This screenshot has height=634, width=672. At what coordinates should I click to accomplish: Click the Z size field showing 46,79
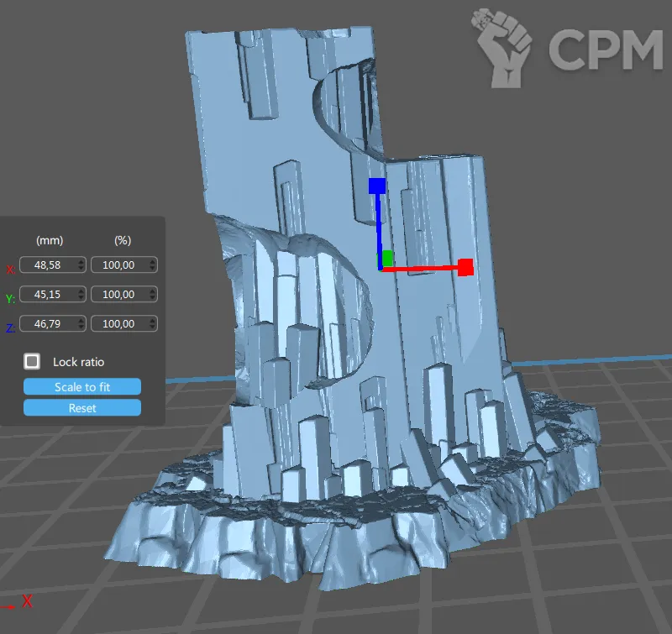(x=50, y=323)
